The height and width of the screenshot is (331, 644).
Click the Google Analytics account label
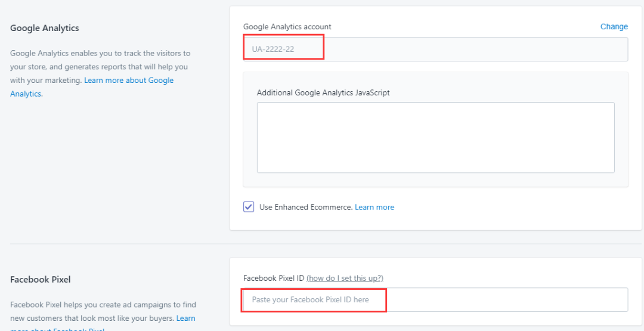[x=287, y=27]
